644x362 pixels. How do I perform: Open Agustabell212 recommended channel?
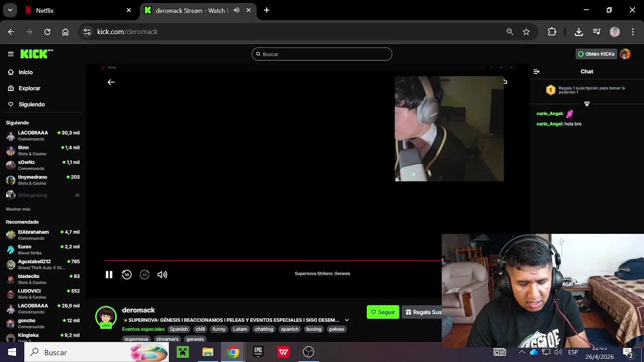pyautogui.click(x=43, y=264)
